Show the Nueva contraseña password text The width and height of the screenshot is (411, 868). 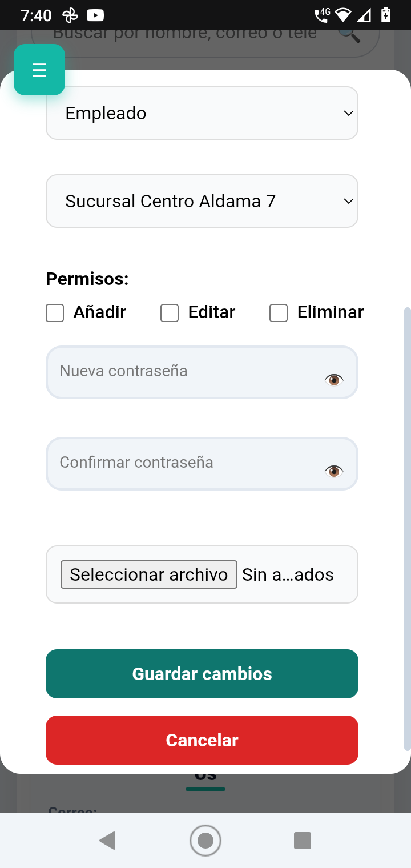coord(334,380)
